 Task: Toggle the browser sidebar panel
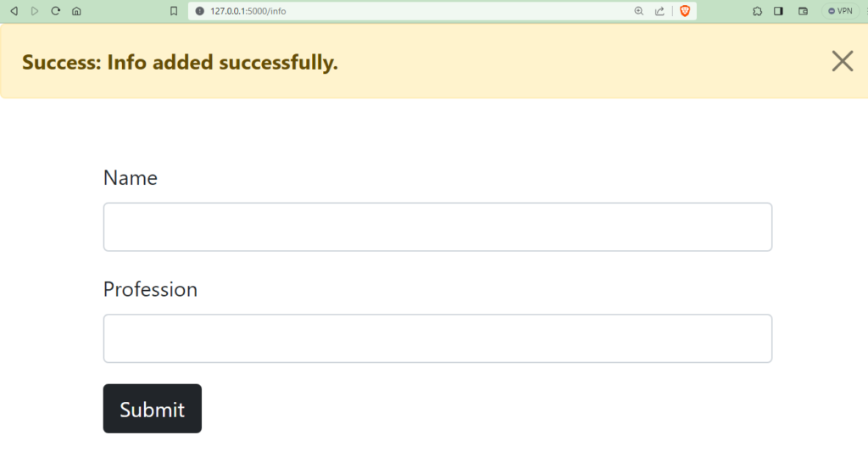coord(778,11)
